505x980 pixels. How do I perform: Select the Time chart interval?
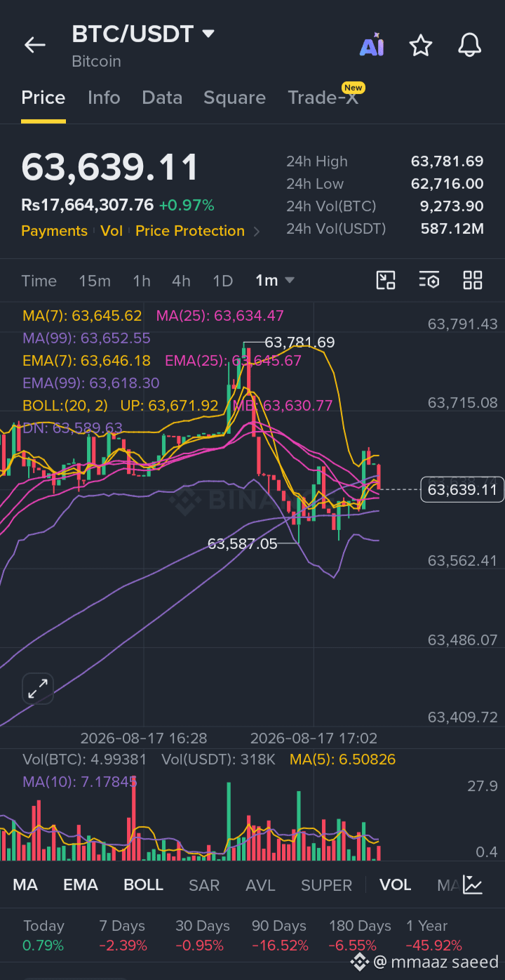click(x=39, y=281)
